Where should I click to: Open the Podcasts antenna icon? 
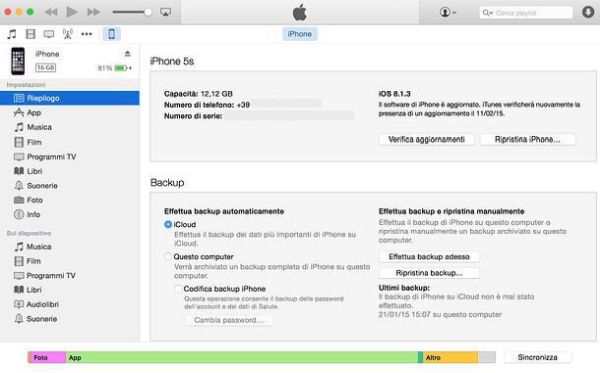point(68,34)
